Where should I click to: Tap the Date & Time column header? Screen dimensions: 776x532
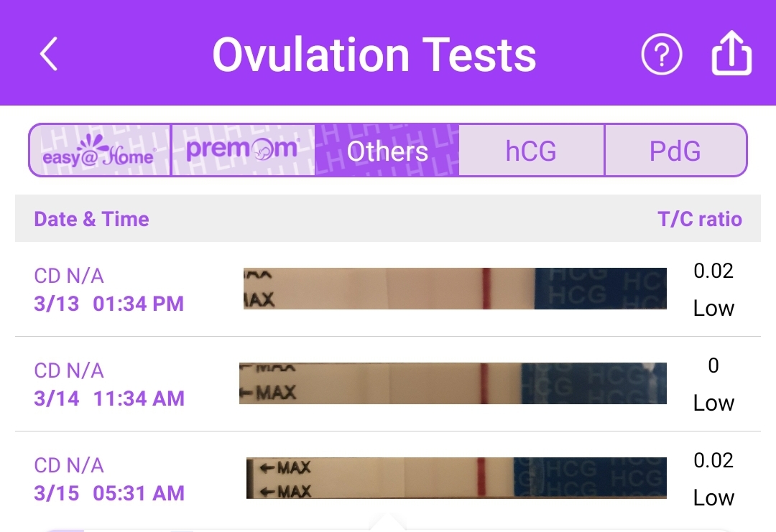tap(91, 218)
